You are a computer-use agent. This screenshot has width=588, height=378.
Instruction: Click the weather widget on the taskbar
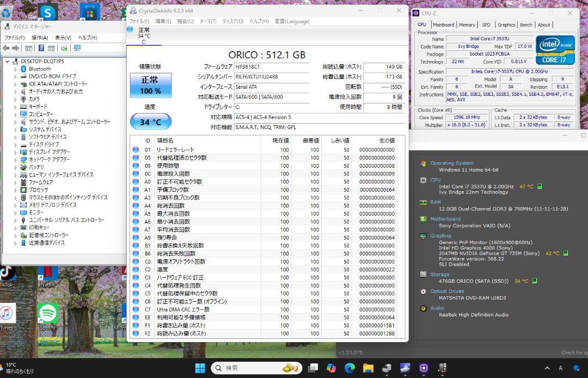[x=18, y=368]
